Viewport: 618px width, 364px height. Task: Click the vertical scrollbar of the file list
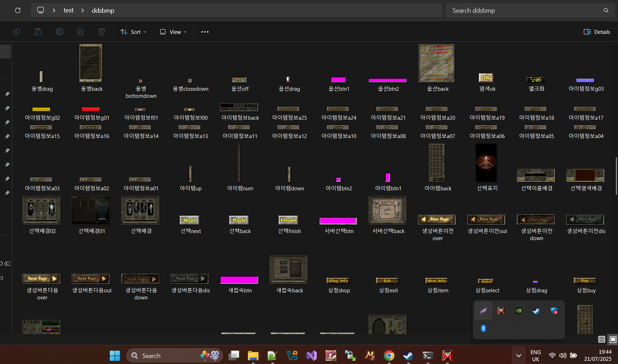tap(616, 177)
